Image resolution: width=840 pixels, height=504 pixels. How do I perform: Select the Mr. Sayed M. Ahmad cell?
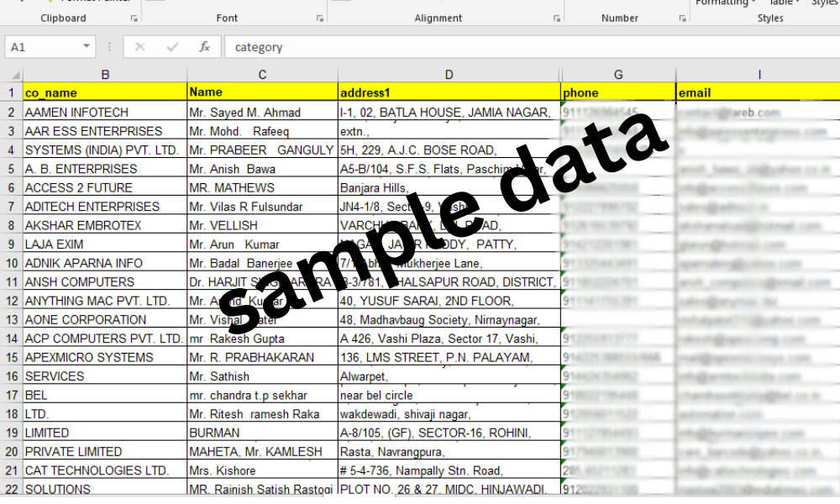(x=262, y=112)
